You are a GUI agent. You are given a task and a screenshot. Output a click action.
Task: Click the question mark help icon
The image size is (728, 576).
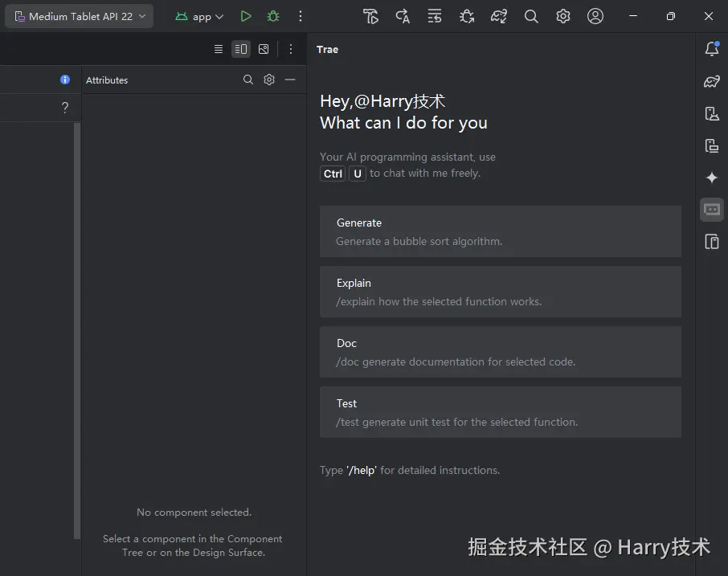coord(65,108)
